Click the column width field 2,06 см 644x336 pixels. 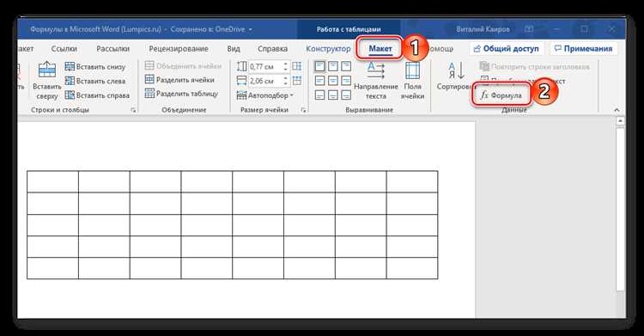pos(265,81)
